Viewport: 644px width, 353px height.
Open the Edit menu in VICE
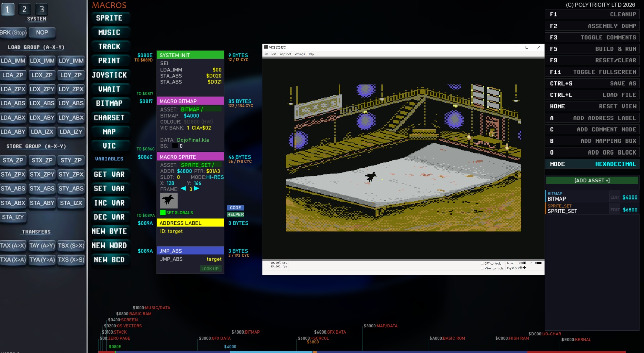(x=273, y=54)
